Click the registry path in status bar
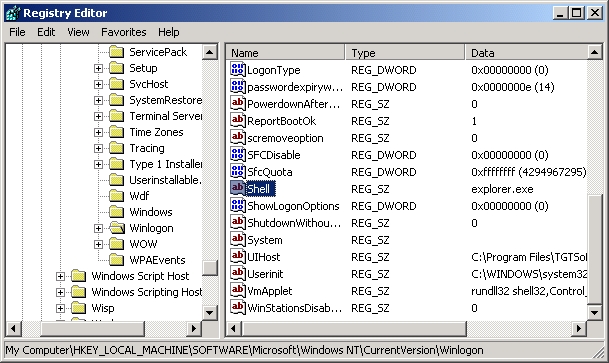 pos(244,350)
